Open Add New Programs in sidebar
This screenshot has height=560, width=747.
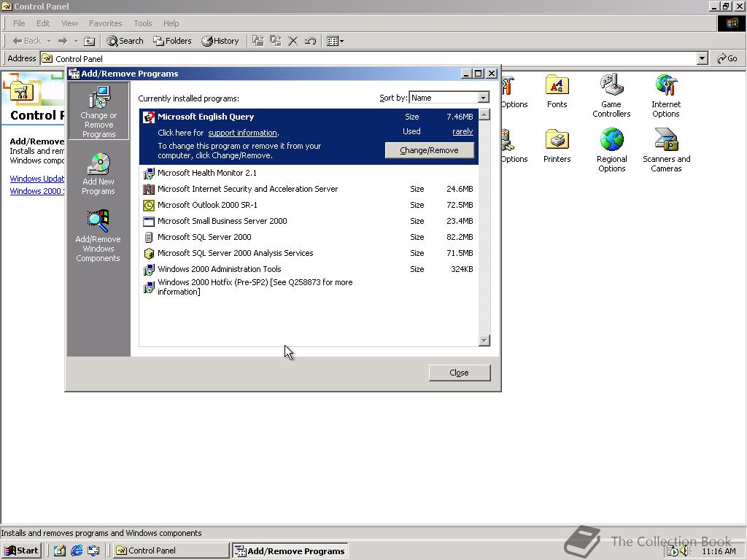(98, 174)
